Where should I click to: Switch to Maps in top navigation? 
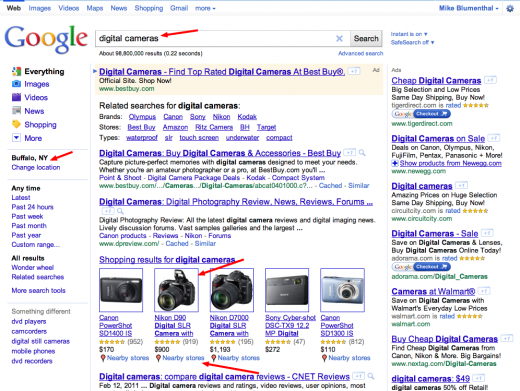pyautogui.click(x=95, y=8)
